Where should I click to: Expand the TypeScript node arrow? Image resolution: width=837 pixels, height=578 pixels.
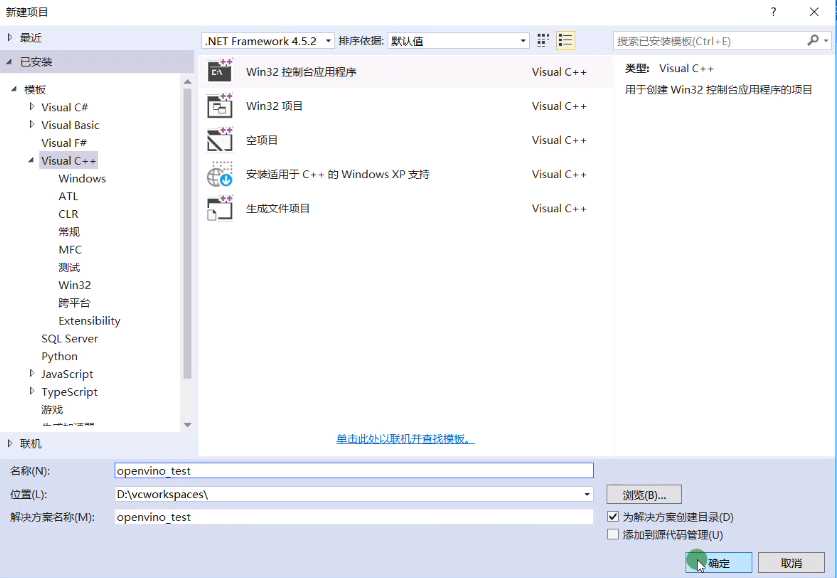(32, 391)
